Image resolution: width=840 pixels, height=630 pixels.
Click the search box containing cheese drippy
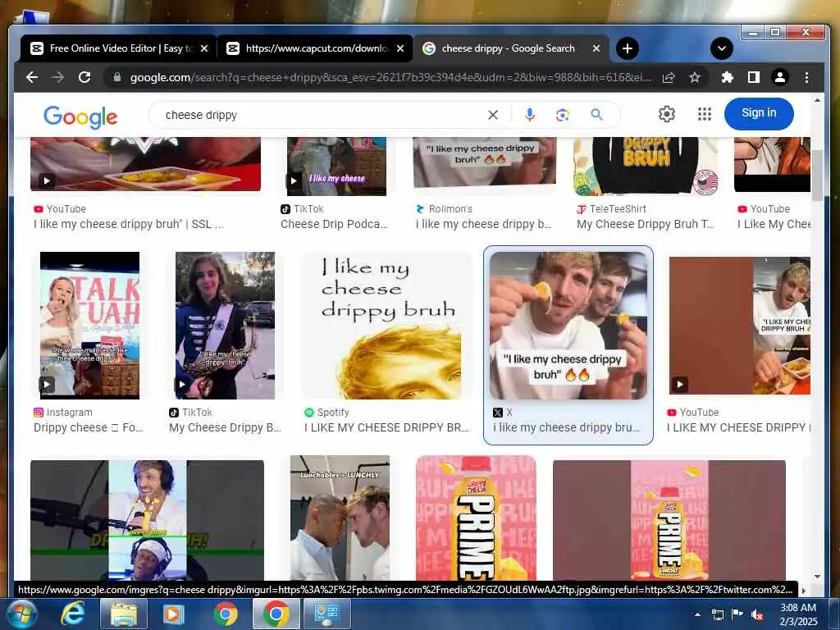point(322,115)
